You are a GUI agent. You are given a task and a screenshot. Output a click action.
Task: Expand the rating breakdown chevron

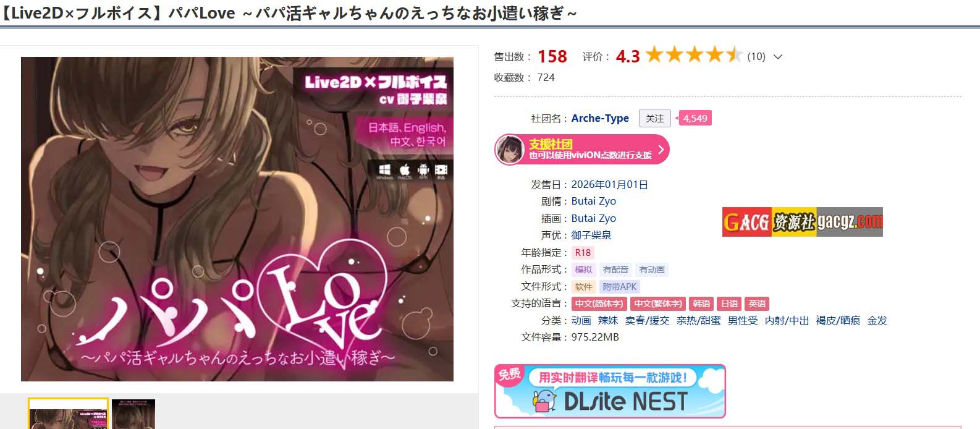click(778, 57)
